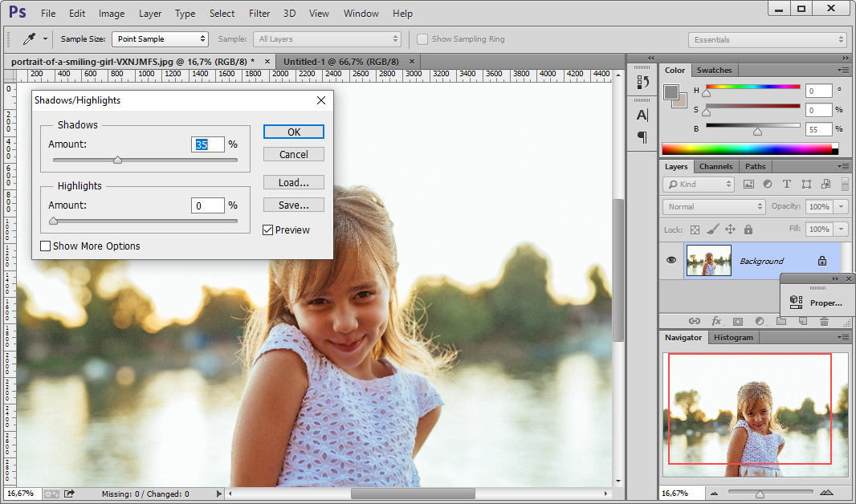Click the lock transparent pixels icon
The width and height of the screenshot is (856, 504).
pyautogui.click(x=695, y=230)
